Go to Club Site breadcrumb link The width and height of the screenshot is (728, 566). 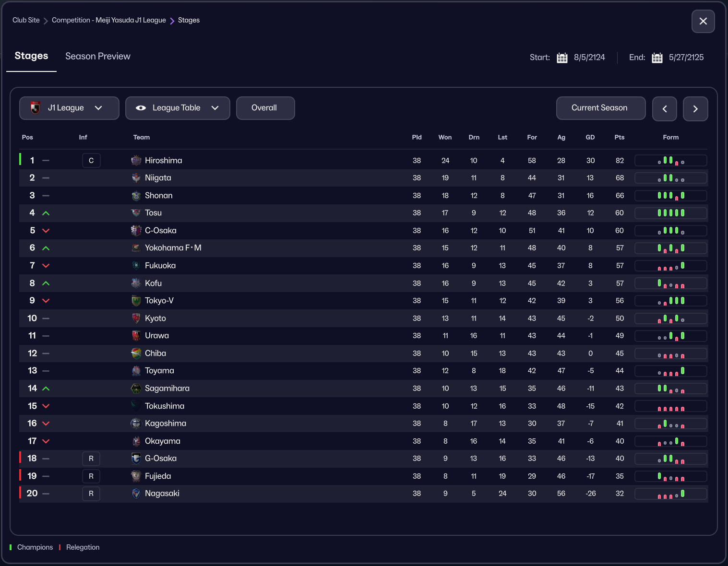click(x=26, y=20)
